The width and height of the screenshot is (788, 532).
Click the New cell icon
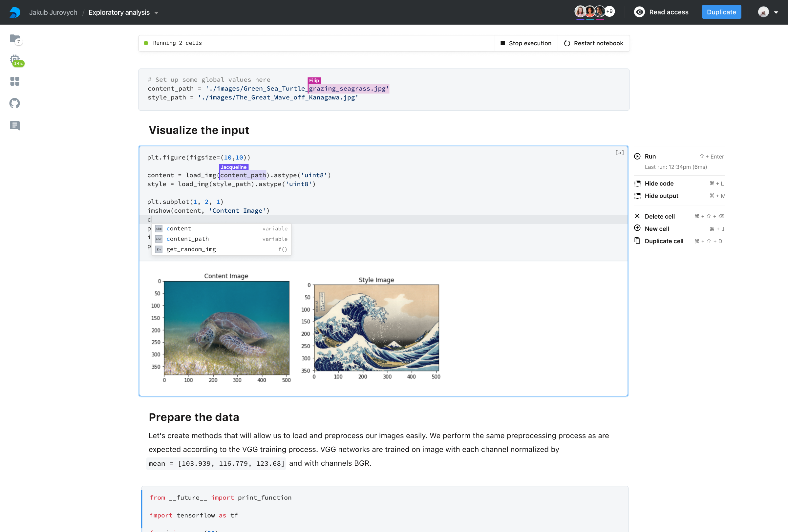point(638,229)
